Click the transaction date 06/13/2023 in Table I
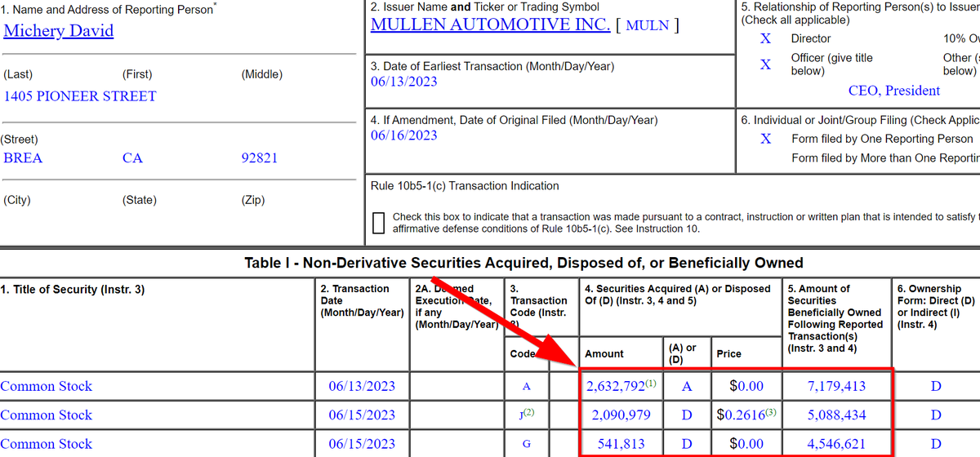The height and width of the screenshot is (457, 980). click(362, 386)
